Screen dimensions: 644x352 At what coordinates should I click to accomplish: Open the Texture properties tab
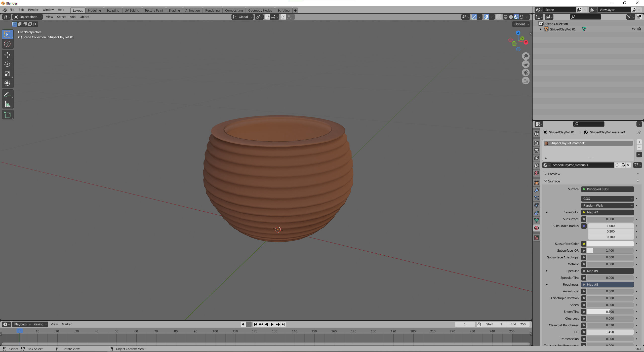point(536,238)
